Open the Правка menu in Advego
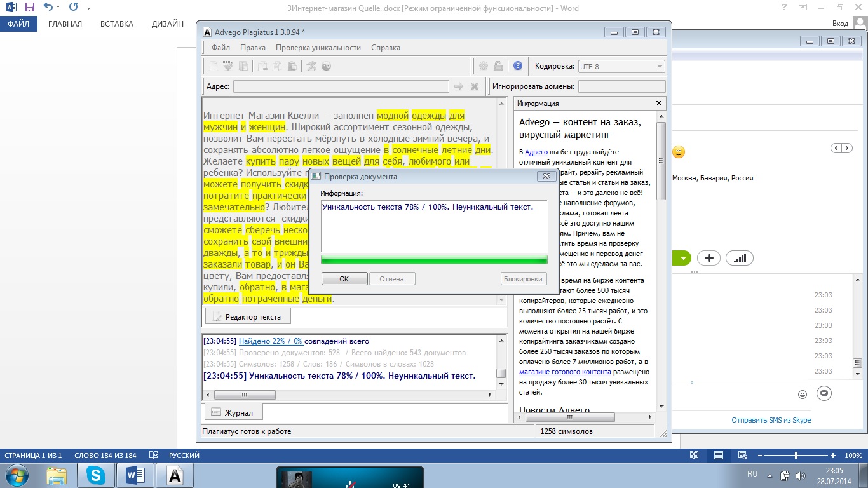868x488 pixels. (253, 48)
